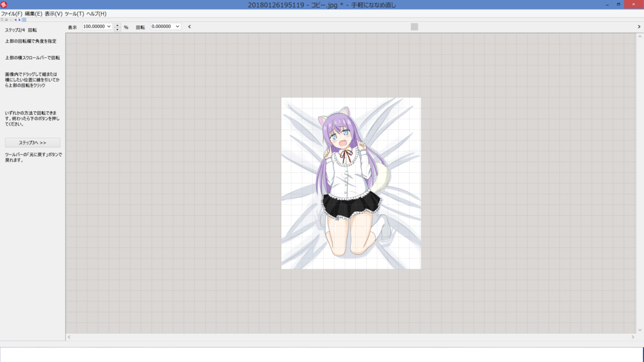Click the new file toolbar icon

[x=2, y=19]
